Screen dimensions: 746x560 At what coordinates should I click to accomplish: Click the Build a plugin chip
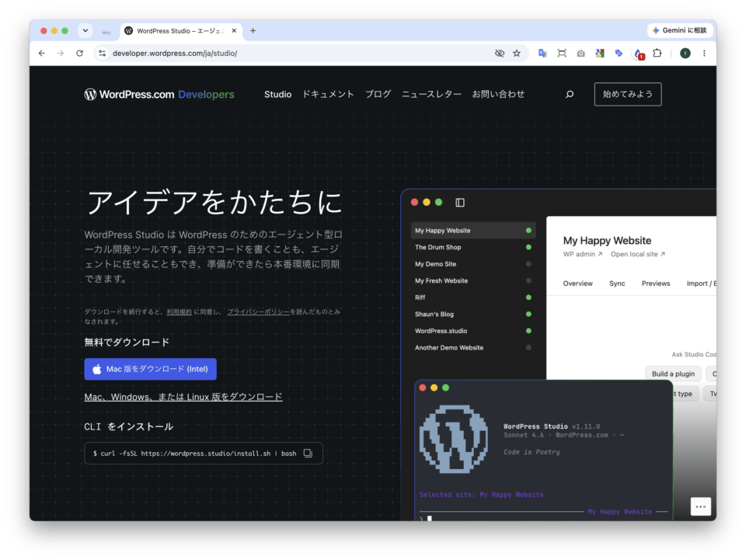(673, 374)
